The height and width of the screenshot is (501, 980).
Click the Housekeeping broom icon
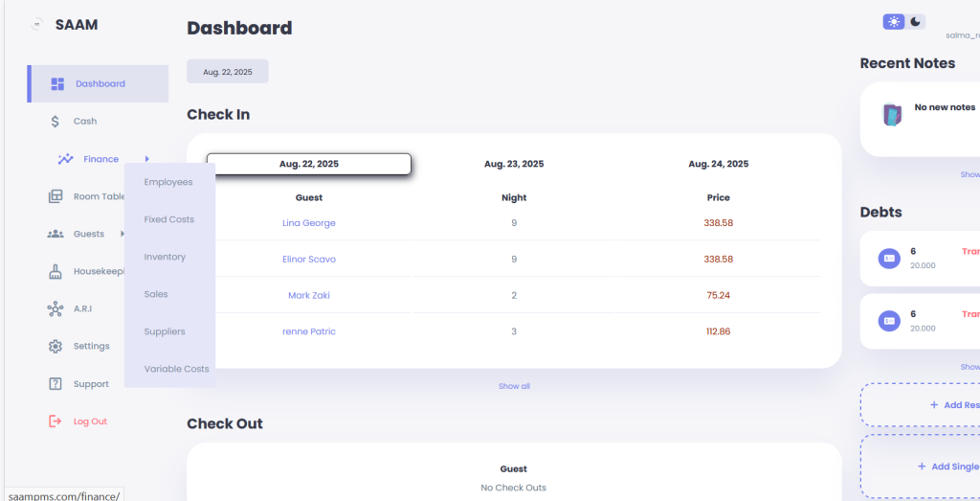55,271
